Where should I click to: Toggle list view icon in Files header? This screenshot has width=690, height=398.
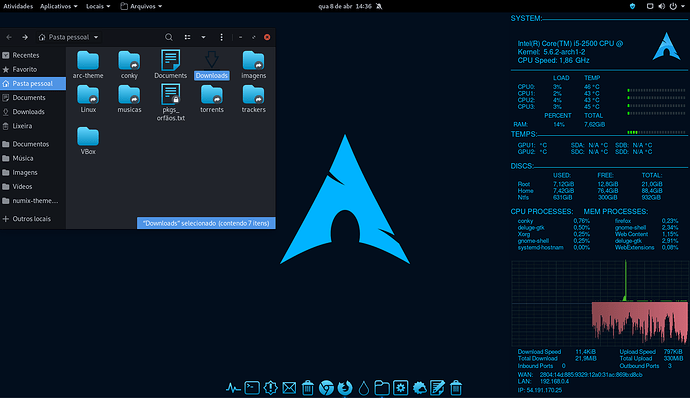[x=187, y=37]
